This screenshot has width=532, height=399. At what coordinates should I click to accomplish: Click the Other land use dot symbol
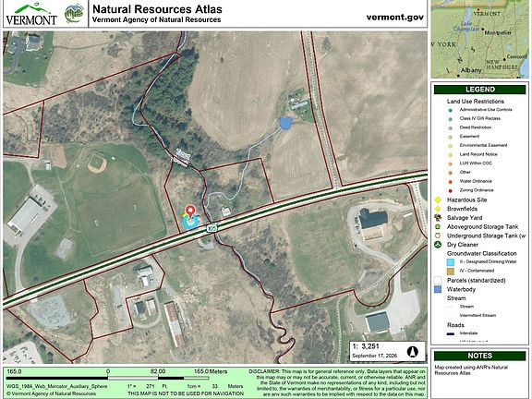click(x=450, y=173)
